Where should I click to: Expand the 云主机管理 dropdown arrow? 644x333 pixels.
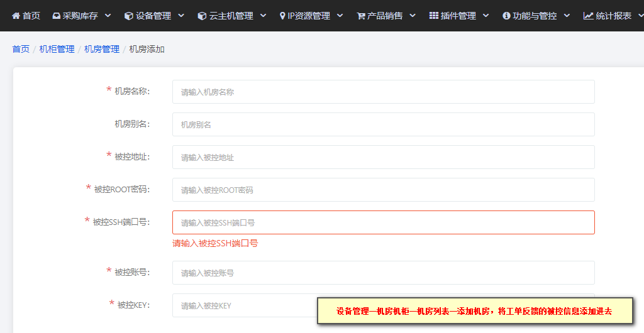264,16
